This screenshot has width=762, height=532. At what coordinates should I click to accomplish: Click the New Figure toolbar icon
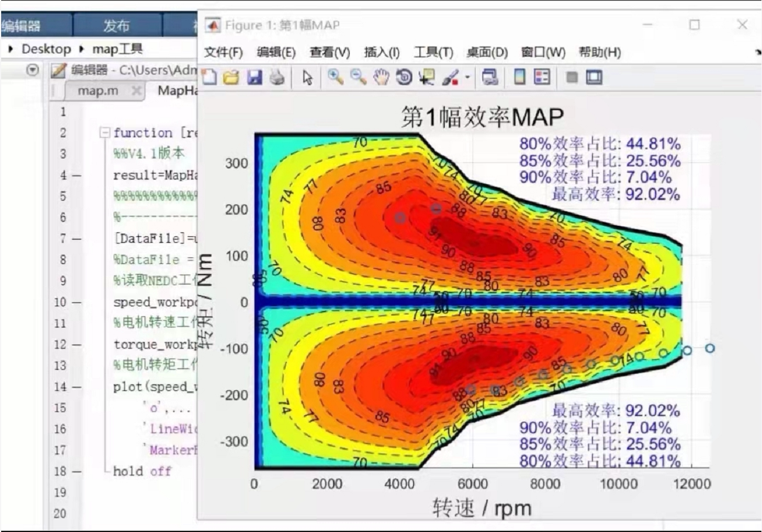pos(210,77)
